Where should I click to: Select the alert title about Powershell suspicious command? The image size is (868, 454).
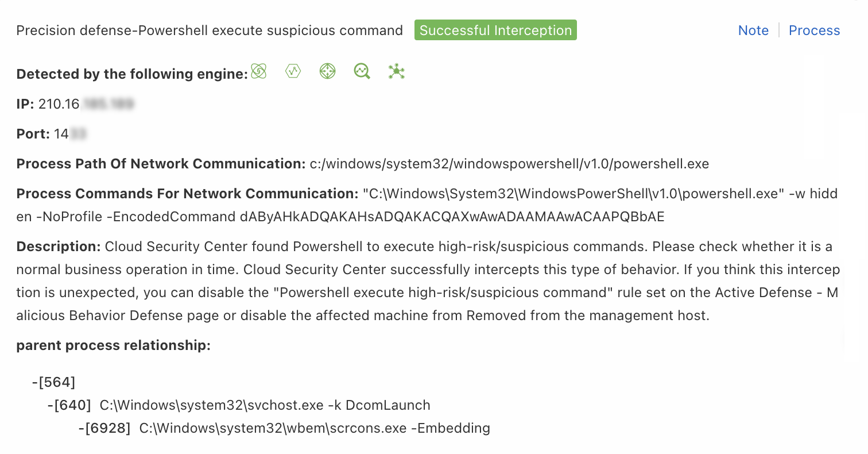pos(210,30)
